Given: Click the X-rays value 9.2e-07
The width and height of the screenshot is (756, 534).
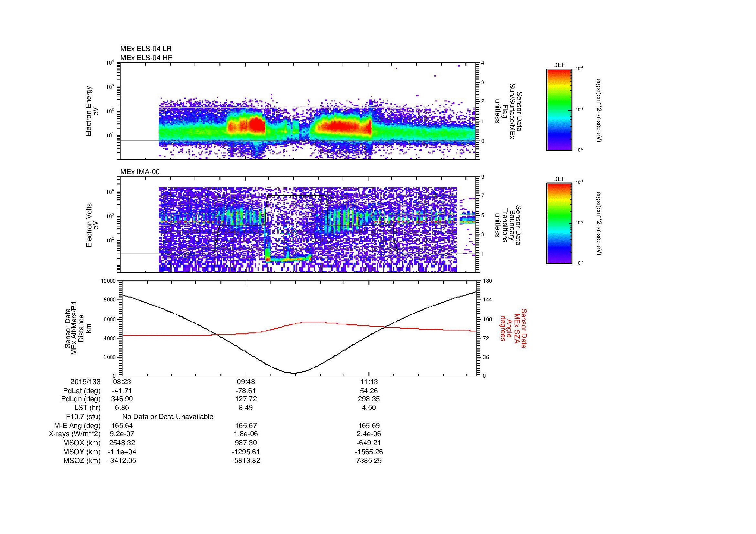Looking at the screenshot, I should 122,434.
